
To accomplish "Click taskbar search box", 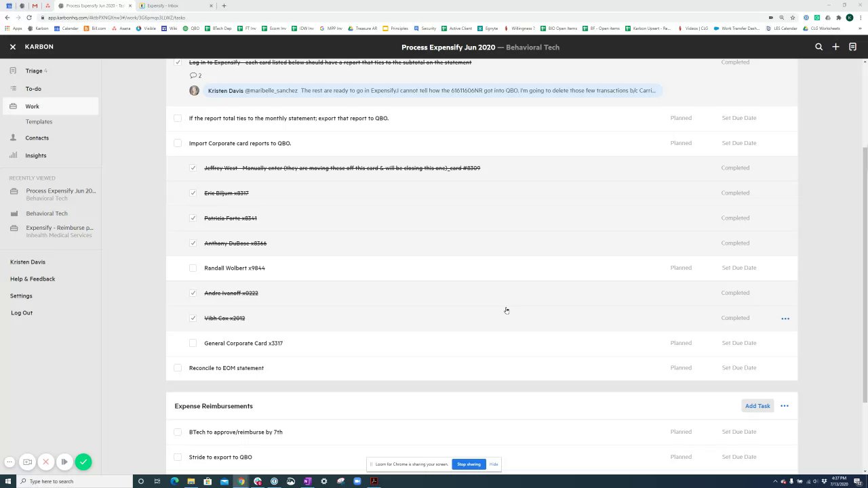I will point(75,481).
